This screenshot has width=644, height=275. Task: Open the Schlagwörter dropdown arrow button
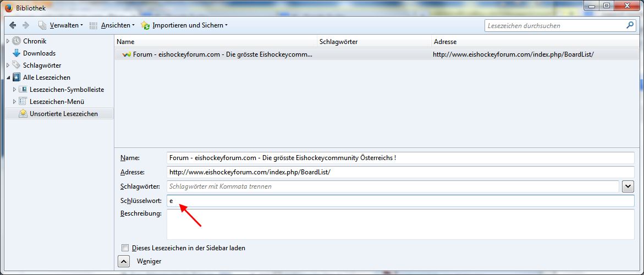pos(628,186)
